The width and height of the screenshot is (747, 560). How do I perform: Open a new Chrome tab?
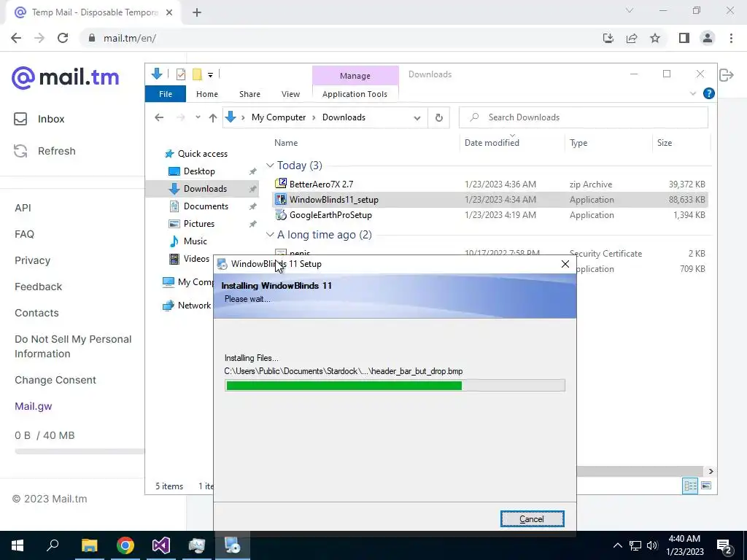197,13
